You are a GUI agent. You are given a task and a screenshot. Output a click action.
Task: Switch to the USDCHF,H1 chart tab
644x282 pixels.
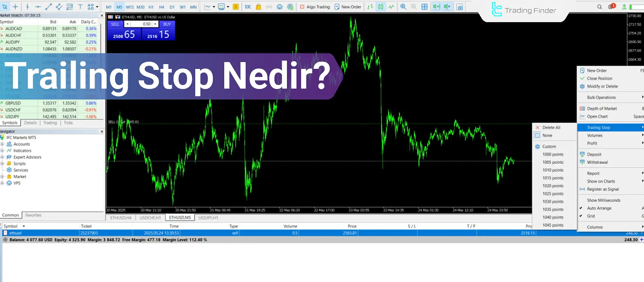point(150,218)
